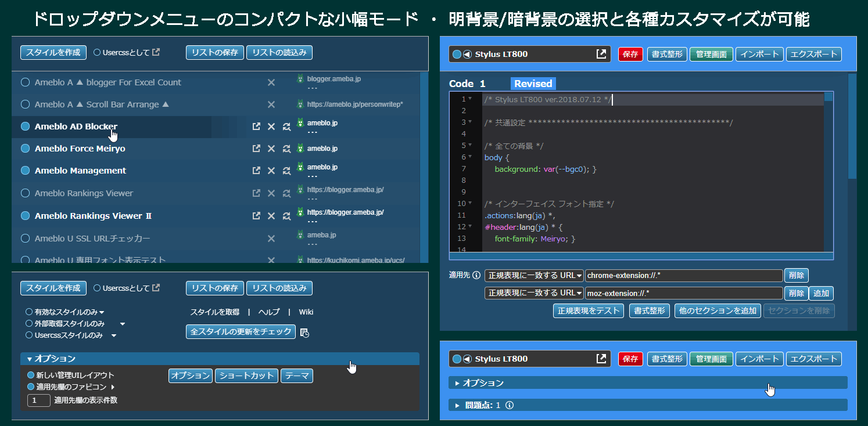
Task: Open the external link icon in the top editor's Stylus LT800 field
Action: [601, 54]
